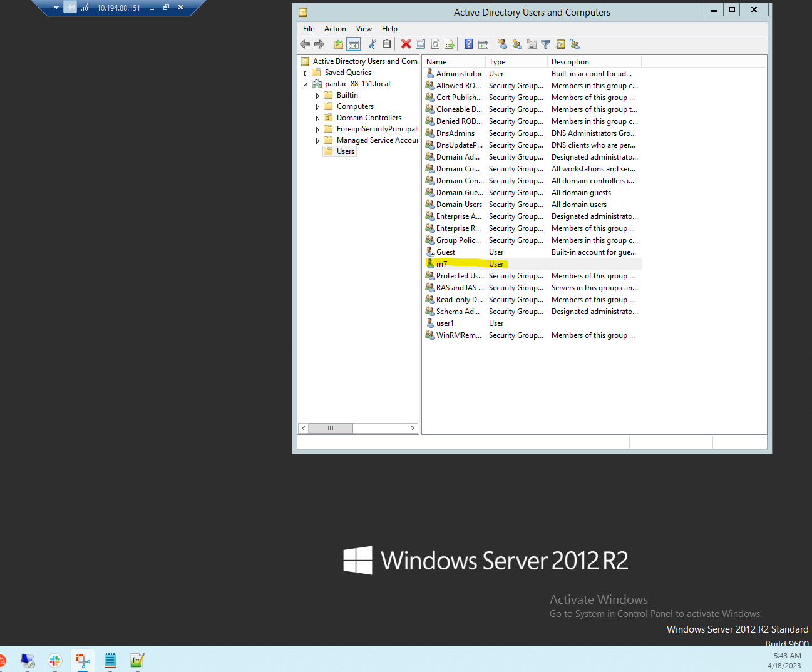Click the blue Help question-mark icon
The image size is (812, 672).
click(468, 44)
